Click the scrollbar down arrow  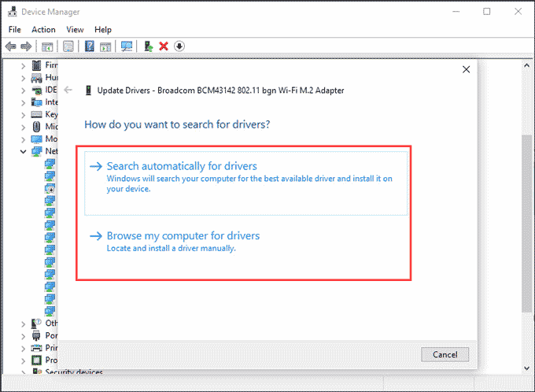[526, 368]
